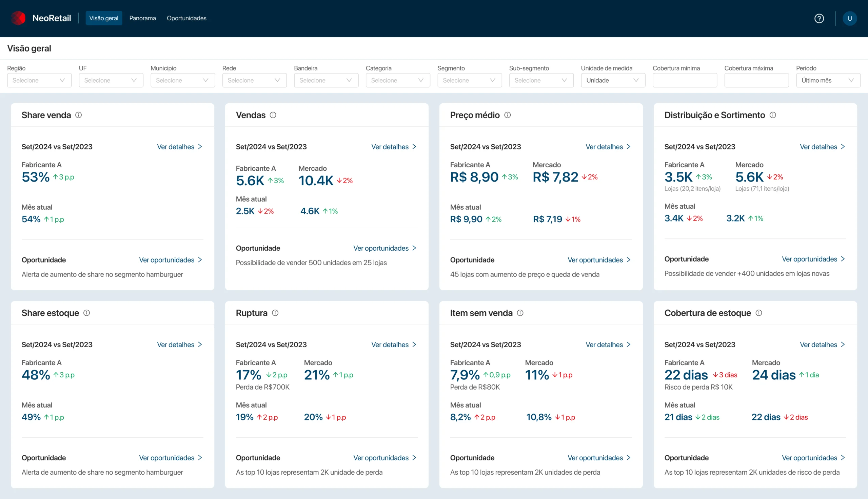The width and height of the screenshot is (868, 499).
Task: Click the NeoRetail red logo icon
Action: tap(18, 18)
